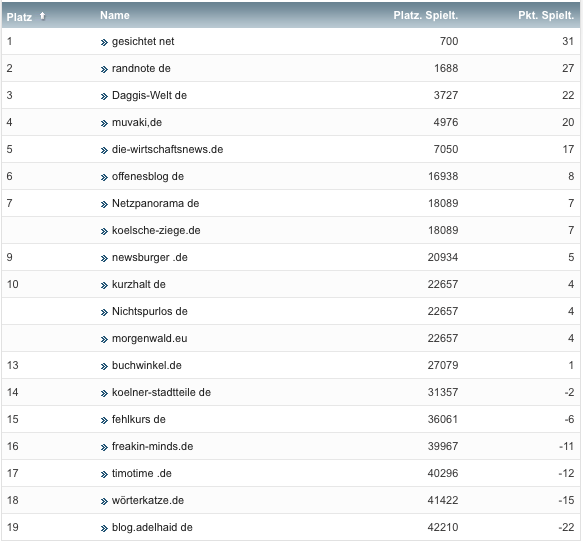Open the Daggis-Welt de link
Image resolution: width=583 pixels, height=543 pixels.
click(x=149, y=95)
